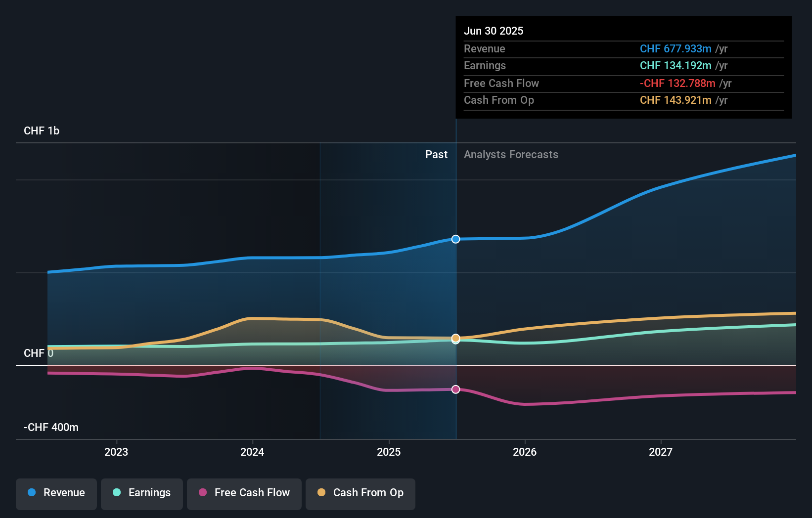The image size is (812, 518).
Task: Click the Cash From Op legend dot
Action: click(x=322, y=493)
